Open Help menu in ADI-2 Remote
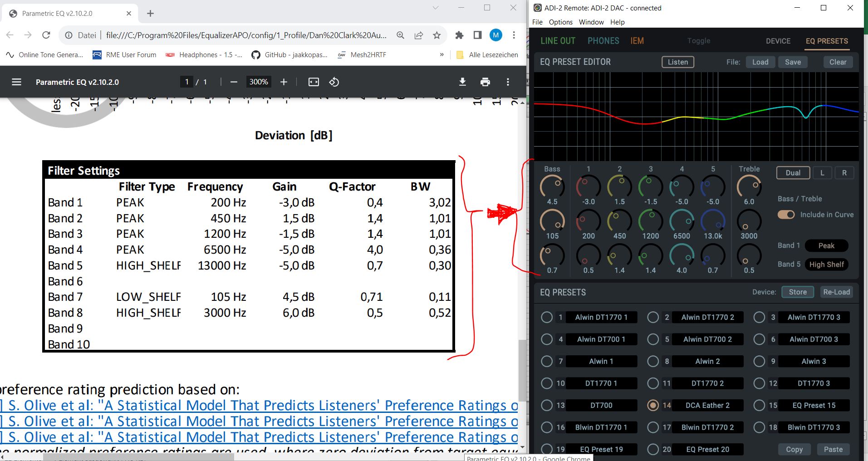 tap(618, 22)
